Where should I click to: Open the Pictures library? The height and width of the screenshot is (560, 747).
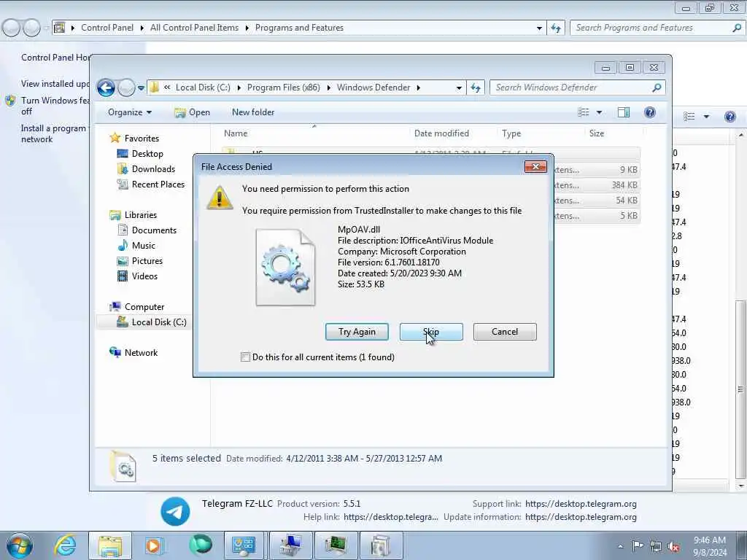coord(147,261)
